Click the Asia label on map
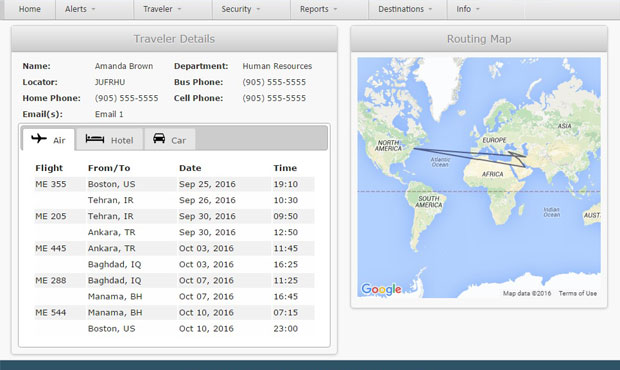620x370 pixels. pyautogui.click(x=564, y=126)
